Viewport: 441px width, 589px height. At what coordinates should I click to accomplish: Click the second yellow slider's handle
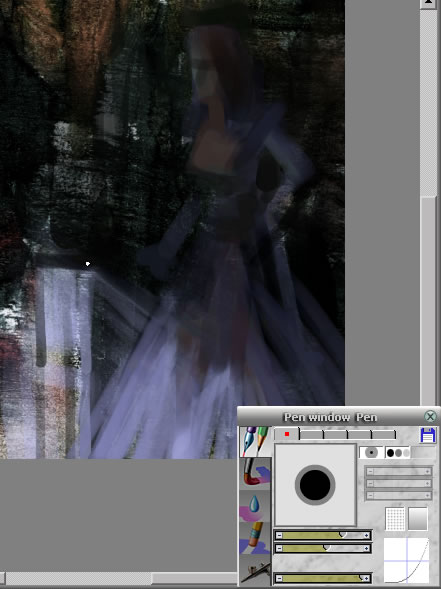point(327,548)
